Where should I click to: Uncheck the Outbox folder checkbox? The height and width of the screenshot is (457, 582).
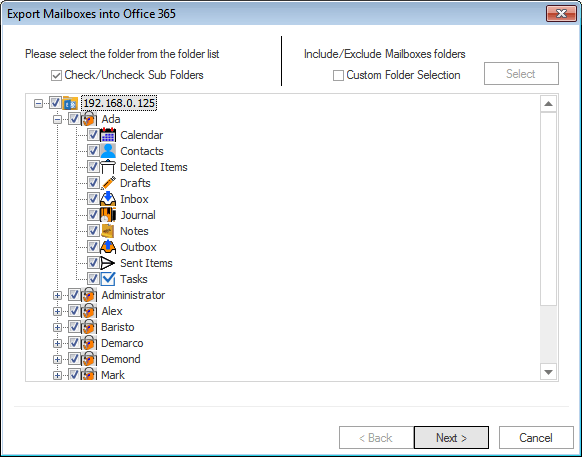pyautogui.click(x=93, y=247)
